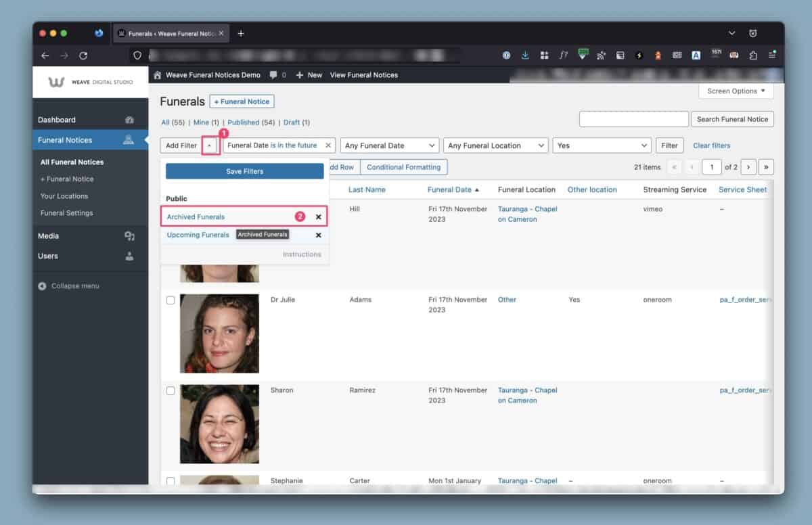This screenshot has width=812, height=525.
Task: Clear the Funeral Date is in the future filter
Action: 328,145
